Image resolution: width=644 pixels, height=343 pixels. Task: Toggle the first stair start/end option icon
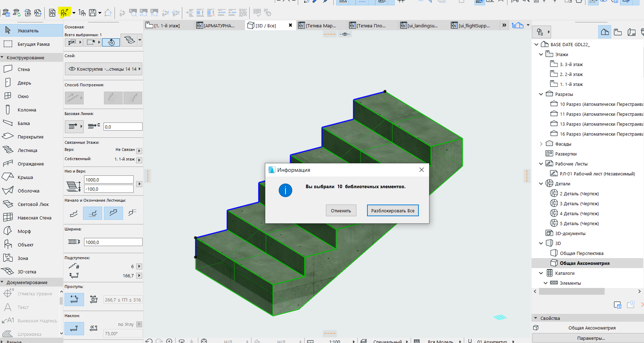(74, 213)
